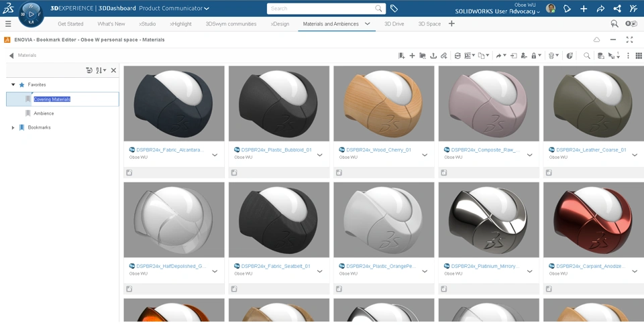Select the red DSPBR24x_Carpaint_Anodize material thumbnail

coord(594,220)
